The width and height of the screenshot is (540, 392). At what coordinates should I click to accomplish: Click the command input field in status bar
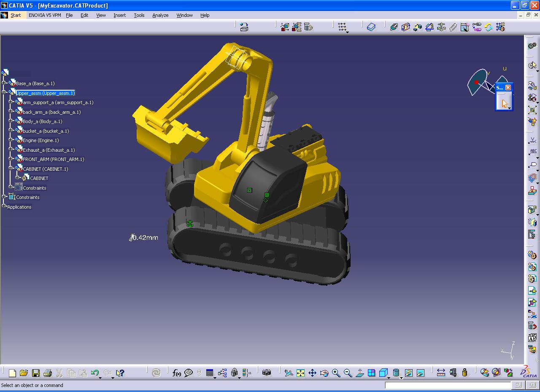click(x=448, y=385)
